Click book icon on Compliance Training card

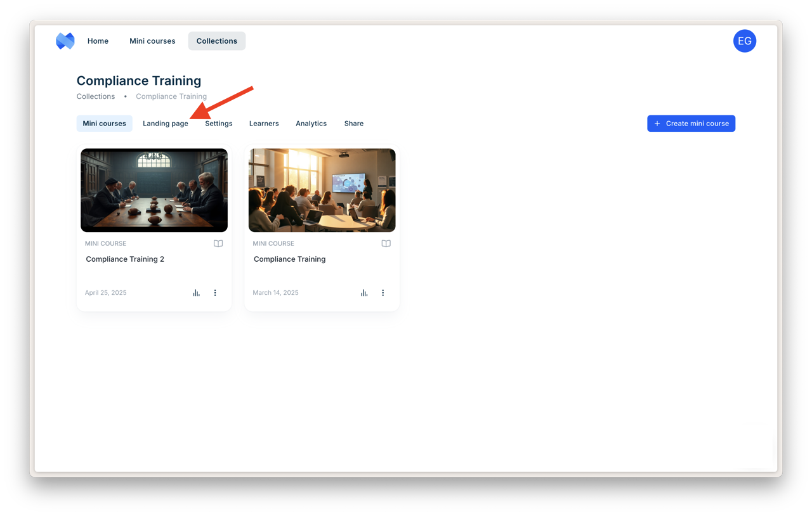[x=386, y=243]
